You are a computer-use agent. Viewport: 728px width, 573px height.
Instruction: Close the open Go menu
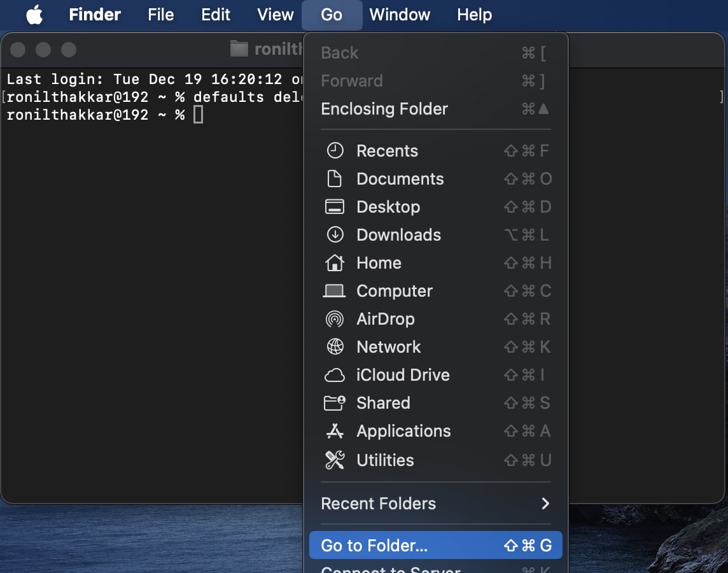tap(332, 15)
